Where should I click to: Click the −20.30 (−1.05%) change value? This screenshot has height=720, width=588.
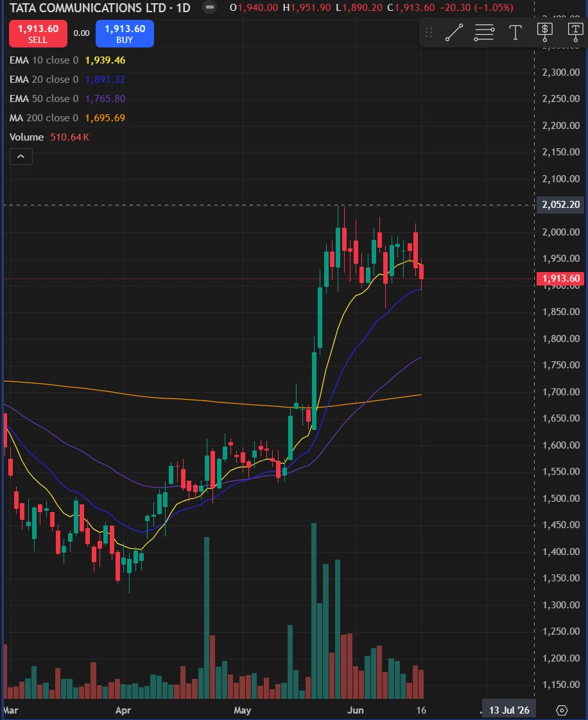[476, 7]
